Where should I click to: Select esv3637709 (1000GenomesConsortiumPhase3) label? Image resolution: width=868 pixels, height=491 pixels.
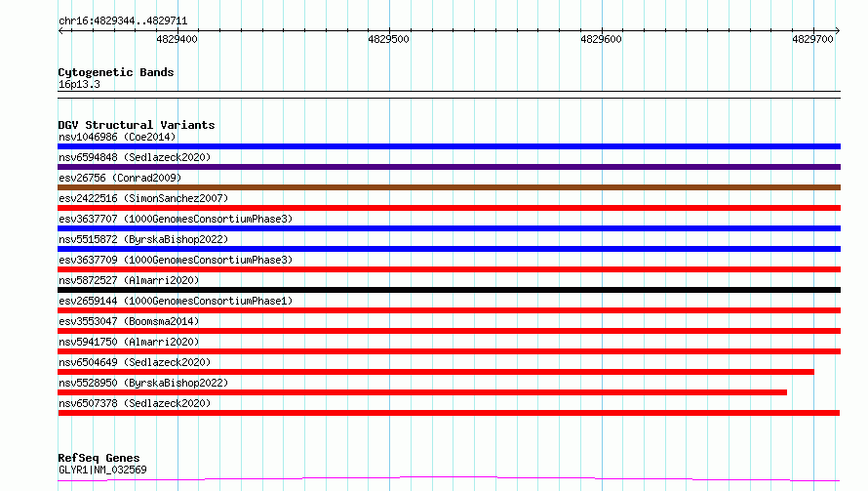click(x=176, y=260)
